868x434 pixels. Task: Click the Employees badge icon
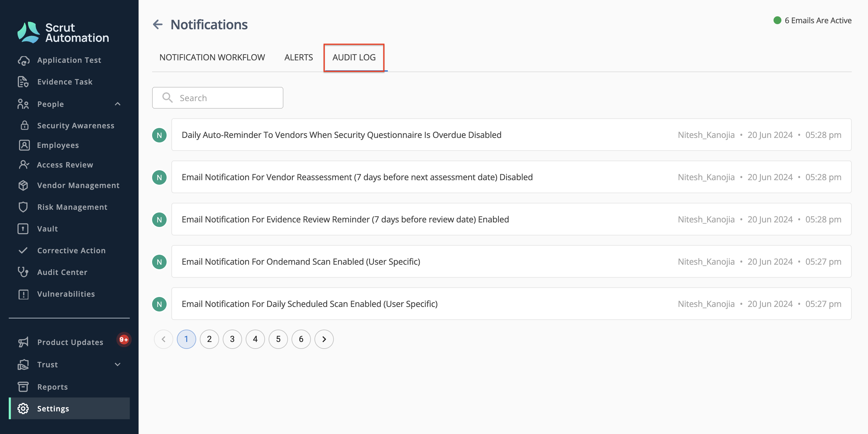[24, 145]
